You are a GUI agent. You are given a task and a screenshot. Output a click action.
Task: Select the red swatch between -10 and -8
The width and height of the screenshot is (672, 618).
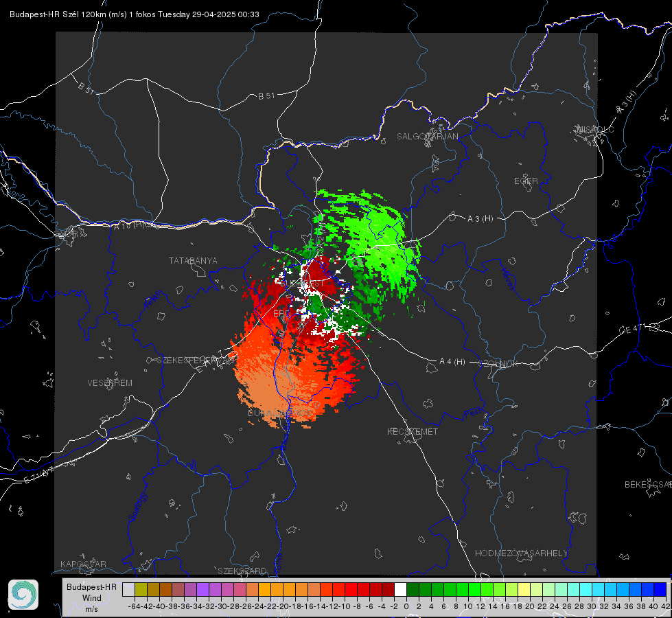[351, 589]
